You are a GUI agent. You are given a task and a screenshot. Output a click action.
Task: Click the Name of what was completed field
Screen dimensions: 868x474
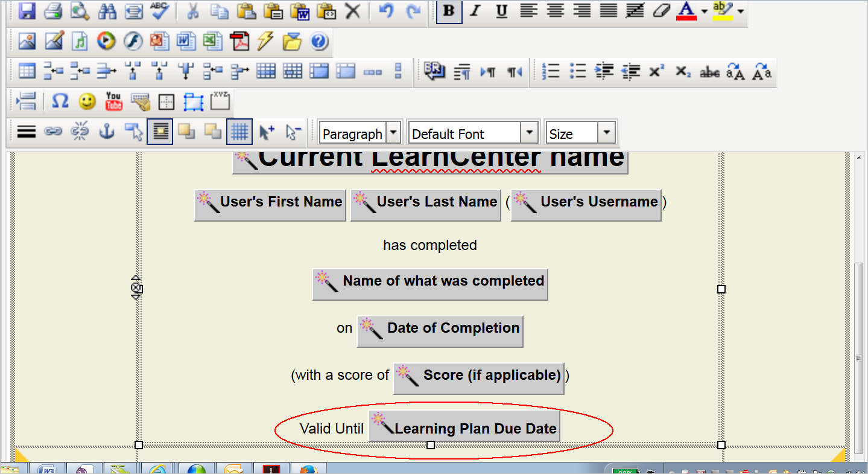[430, 284]
